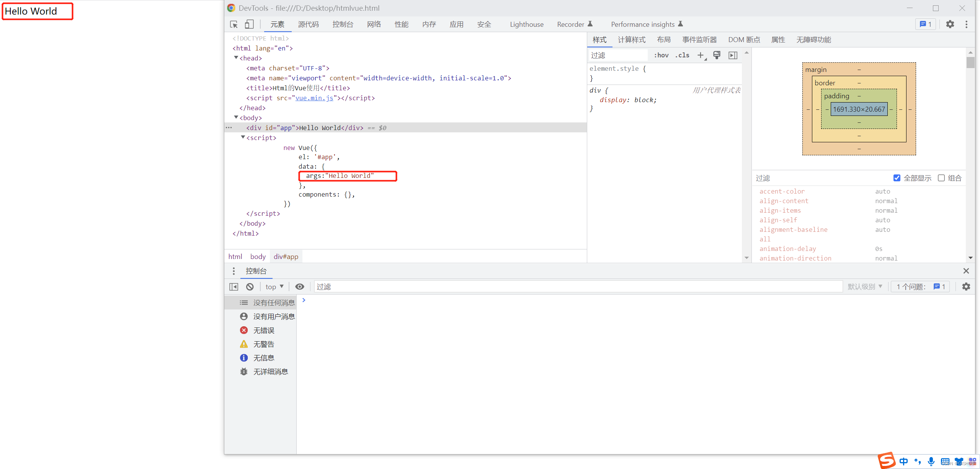Open the 默认级别 log level dropdown

tap(865, 287)
